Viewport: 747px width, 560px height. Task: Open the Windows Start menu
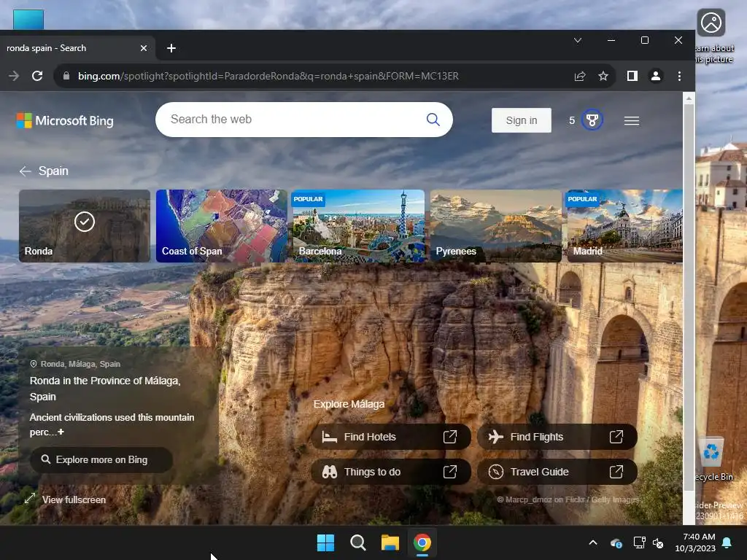click(x=326, y=542)
